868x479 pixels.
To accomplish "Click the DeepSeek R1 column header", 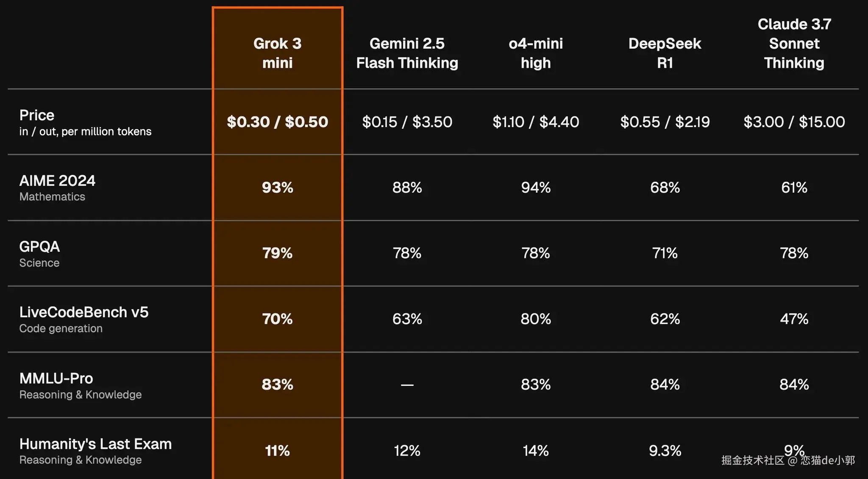I will click(665, 53).
